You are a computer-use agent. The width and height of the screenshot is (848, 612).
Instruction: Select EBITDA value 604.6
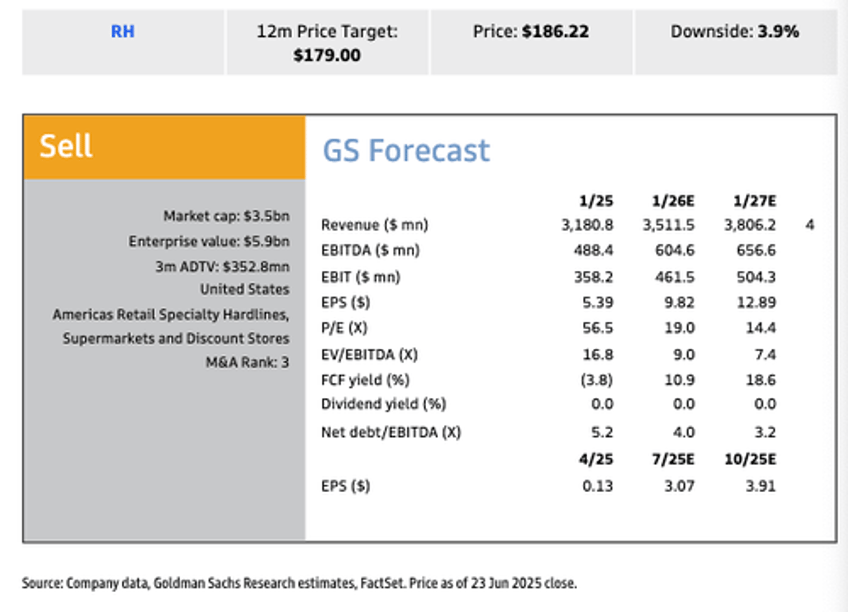pos(675,250)
